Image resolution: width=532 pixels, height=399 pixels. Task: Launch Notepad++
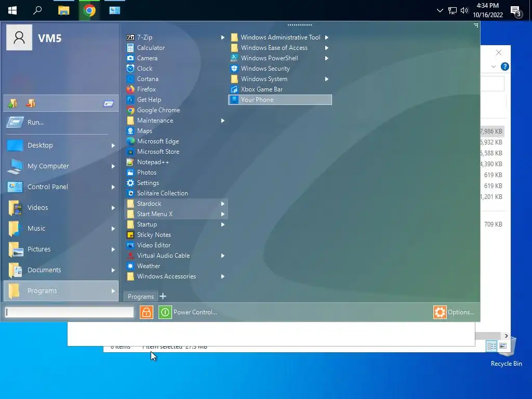tap(176, 162)
